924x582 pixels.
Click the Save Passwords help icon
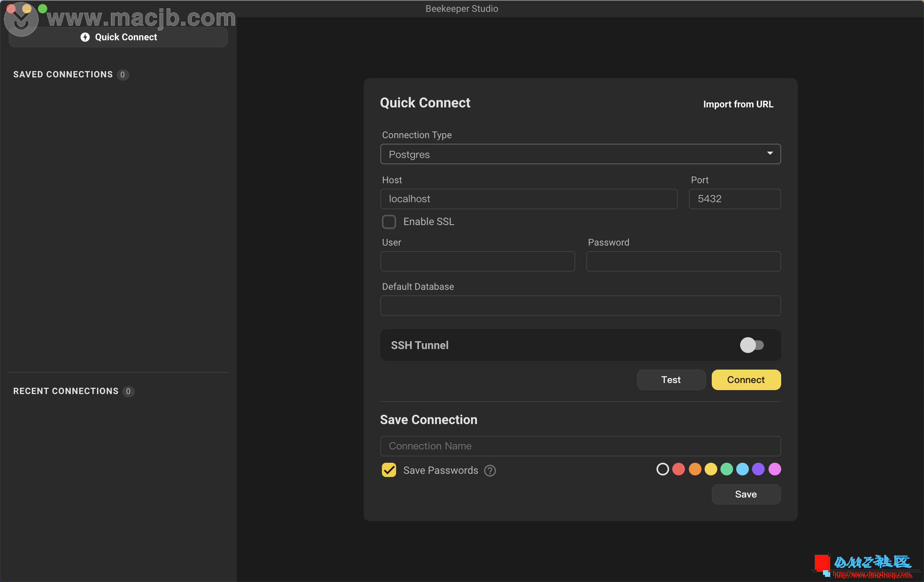click(490, 471)
